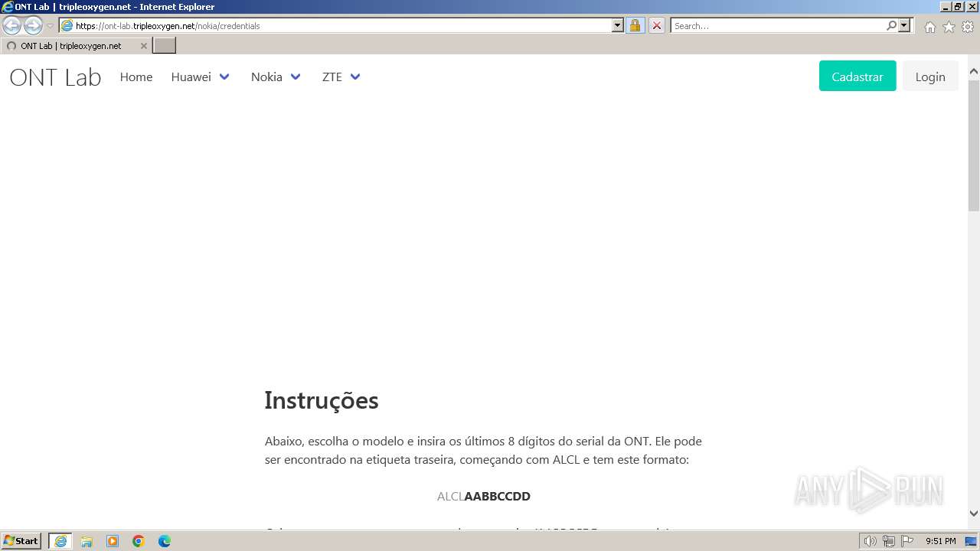The width and height of the screenshot is (980, 551).
Task: Open Internet Explorer in the taskbar
Action: click(x=60, y=541)
